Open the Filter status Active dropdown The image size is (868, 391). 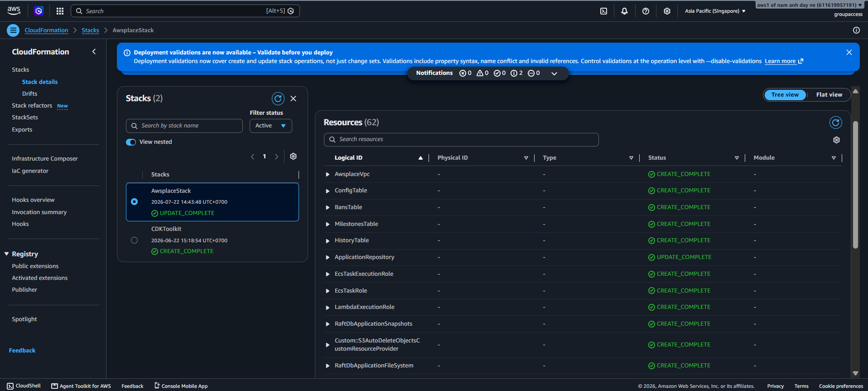tap(270, 126)
